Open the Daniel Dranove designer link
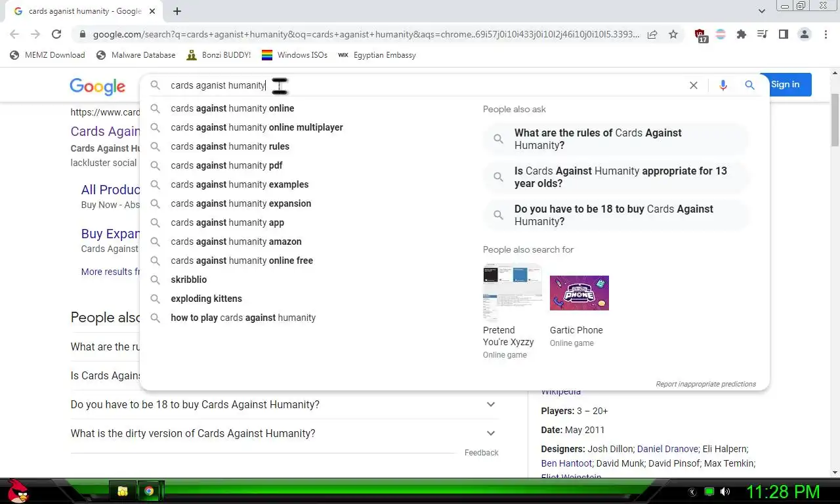 [x=667, y=449]
